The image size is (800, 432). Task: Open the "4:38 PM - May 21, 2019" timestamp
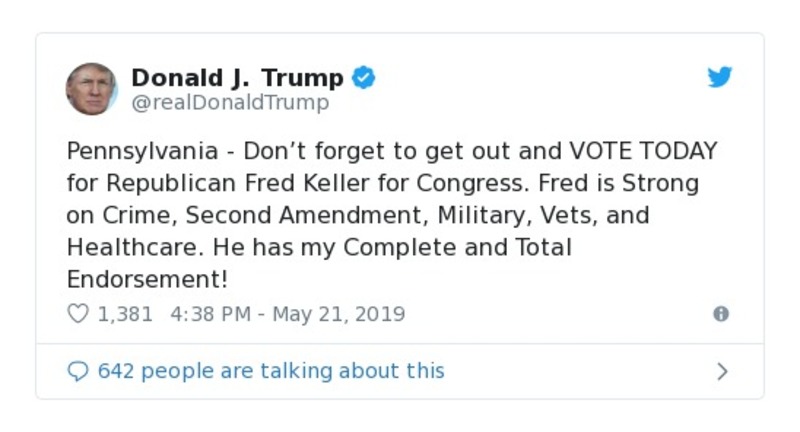(288, 314)
